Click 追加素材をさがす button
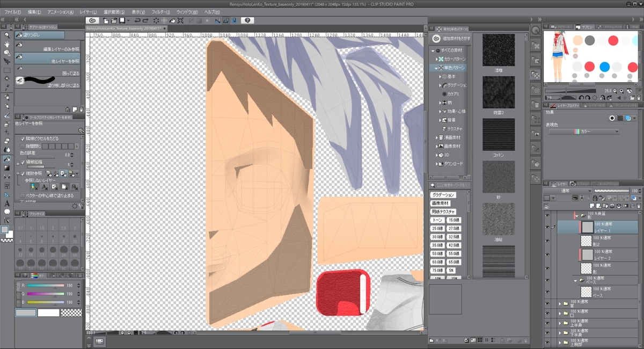 (x=451, y=39)
